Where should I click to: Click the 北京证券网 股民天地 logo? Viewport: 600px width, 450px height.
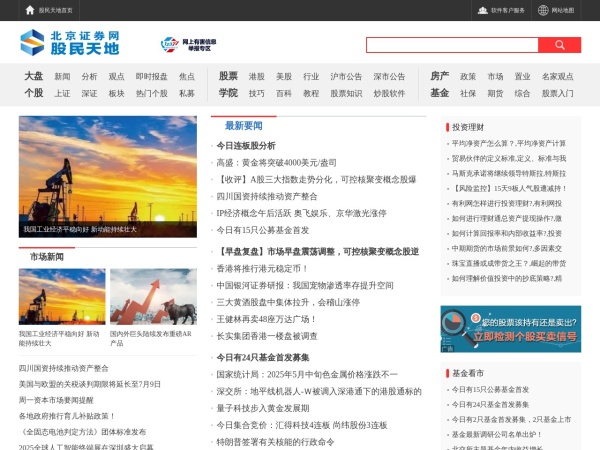[x=70, y=42]
